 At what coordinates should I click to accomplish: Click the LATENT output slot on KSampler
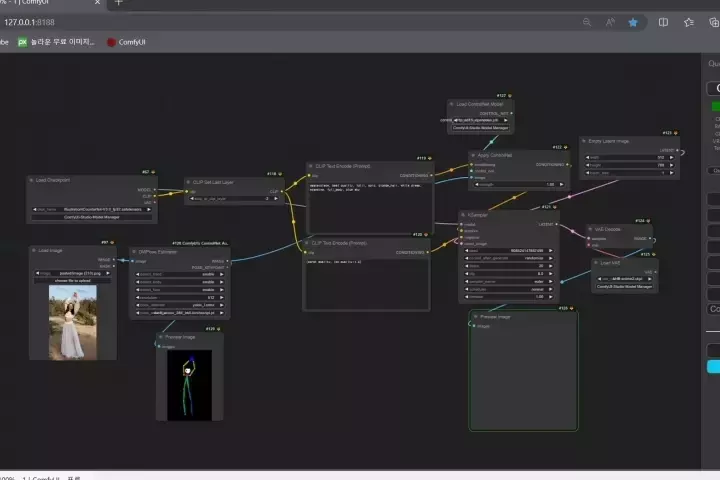click(556, 224)
